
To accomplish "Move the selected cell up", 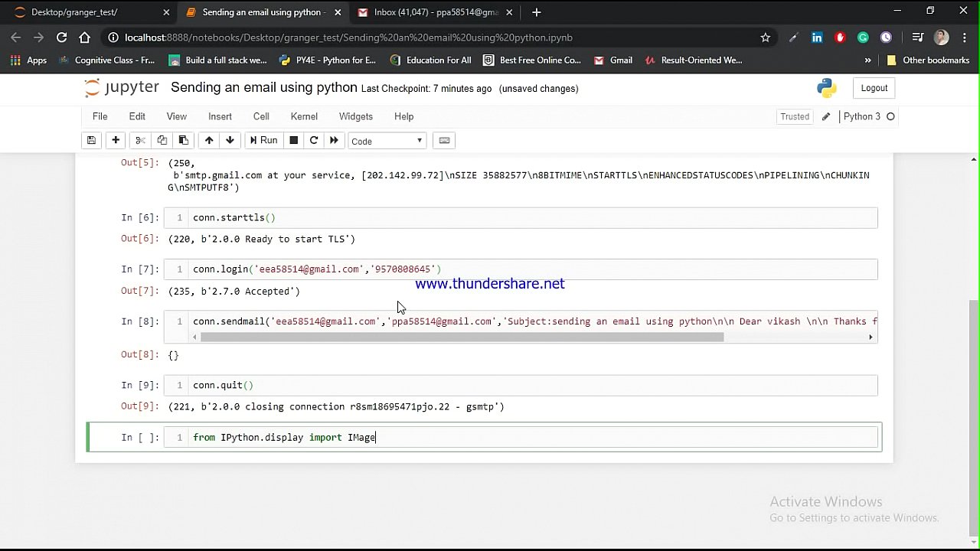I will pos(208,140).
